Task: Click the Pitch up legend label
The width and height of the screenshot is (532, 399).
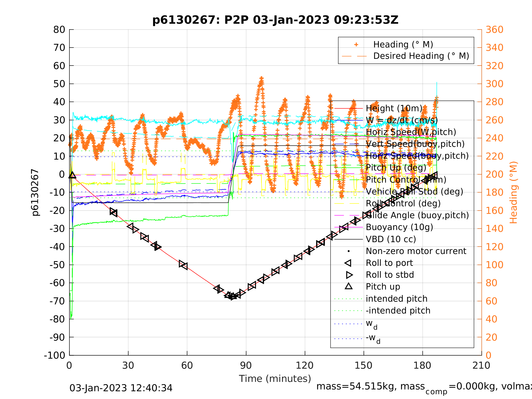Action: click(x=383, y=287)
